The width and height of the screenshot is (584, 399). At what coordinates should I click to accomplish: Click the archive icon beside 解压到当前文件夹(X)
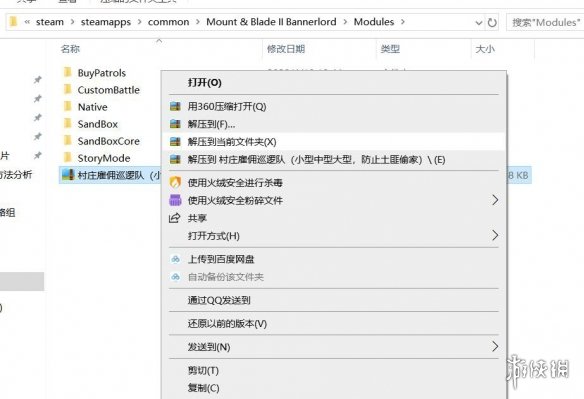click(x=175, y=142)
